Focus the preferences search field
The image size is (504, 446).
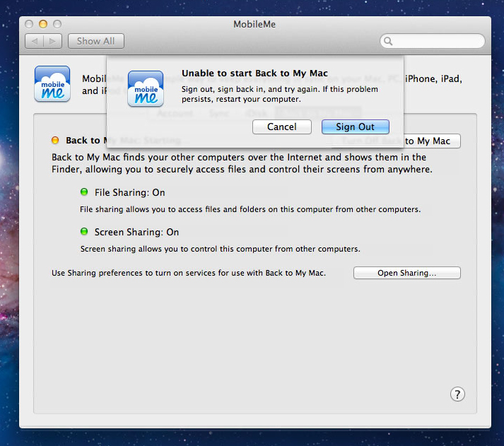coord(433,41)
